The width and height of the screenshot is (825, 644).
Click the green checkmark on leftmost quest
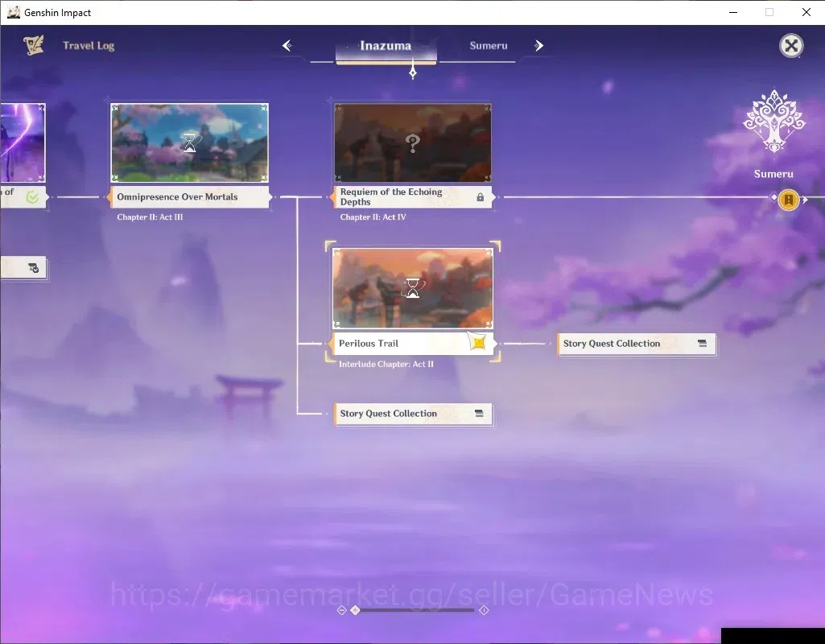[32, 197]
